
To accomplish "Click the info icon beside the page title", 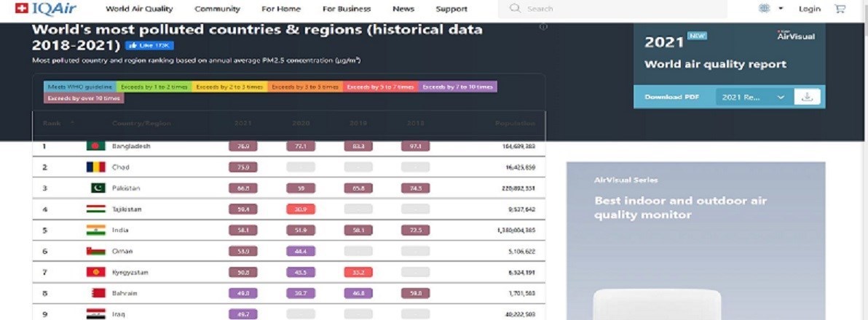I will (x=543, y=28).
